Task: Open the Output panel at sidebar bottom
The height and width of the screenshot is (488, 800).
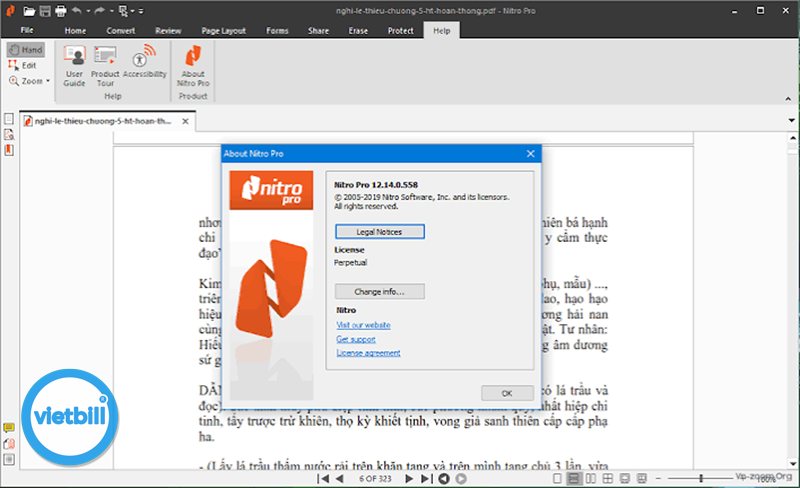Action: pyautogui.click(x=9, y=459)
